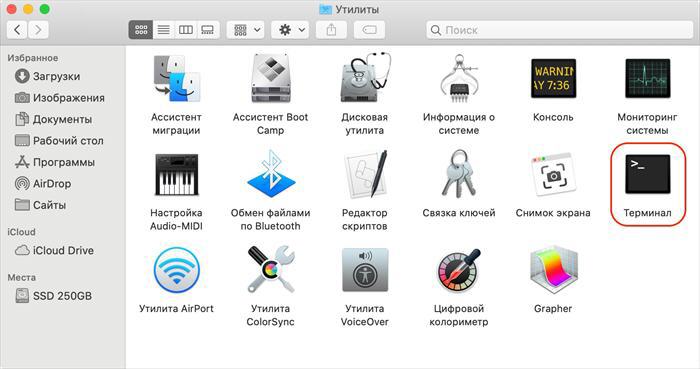Select the Утилита ColorSync icon
The height and width of the screenshot is (369, 700).
tap(271, 269)
